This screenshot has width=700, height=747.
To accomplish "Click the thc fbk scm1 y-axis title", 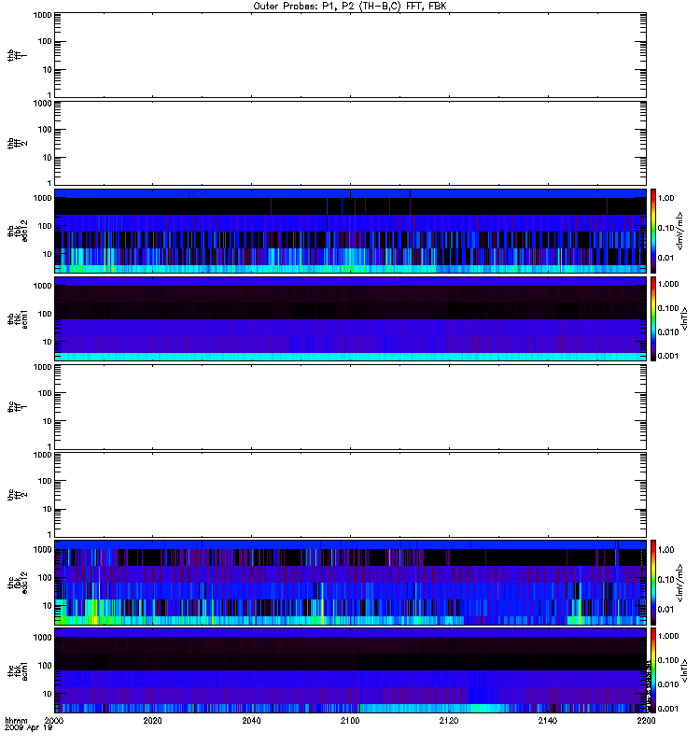I will [x=18, y=670].
